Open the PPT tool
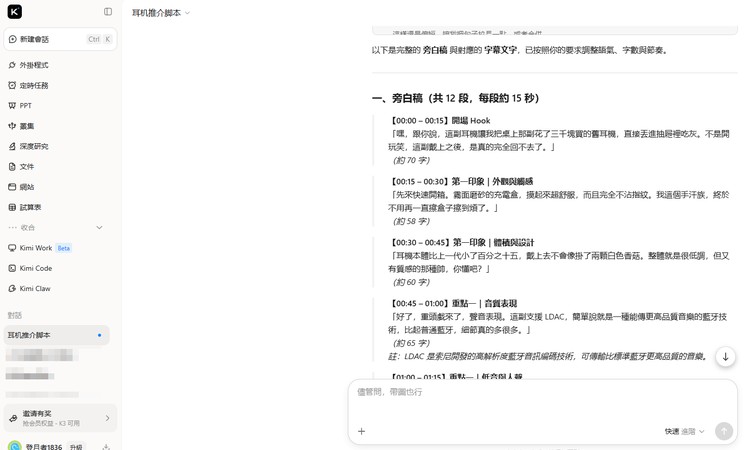This screenshot has height=450, width=747. (x=60, y=106)
